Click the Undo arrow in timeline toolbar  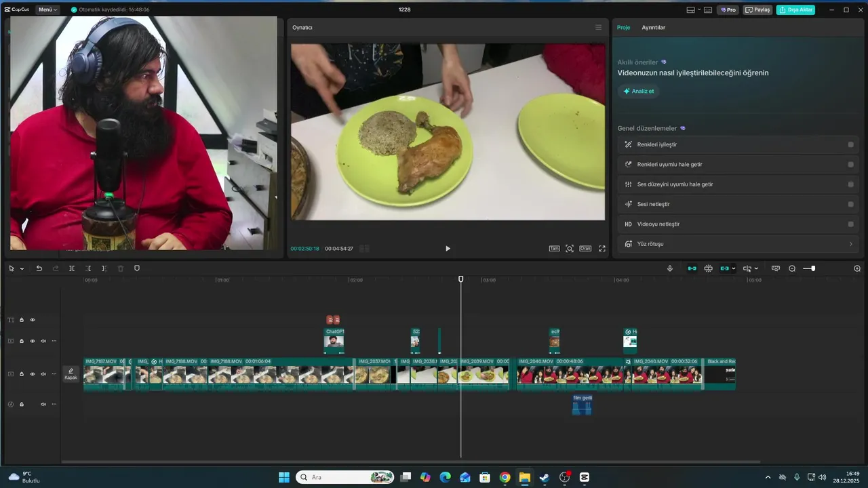pos(39,268)
